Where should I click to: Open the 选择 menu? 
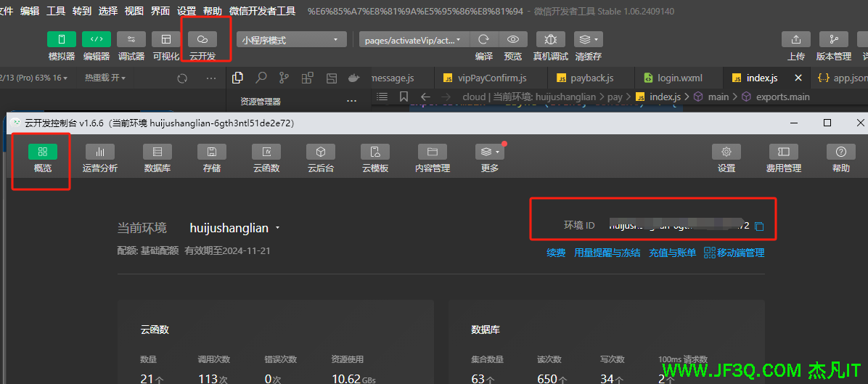(108, 11)
